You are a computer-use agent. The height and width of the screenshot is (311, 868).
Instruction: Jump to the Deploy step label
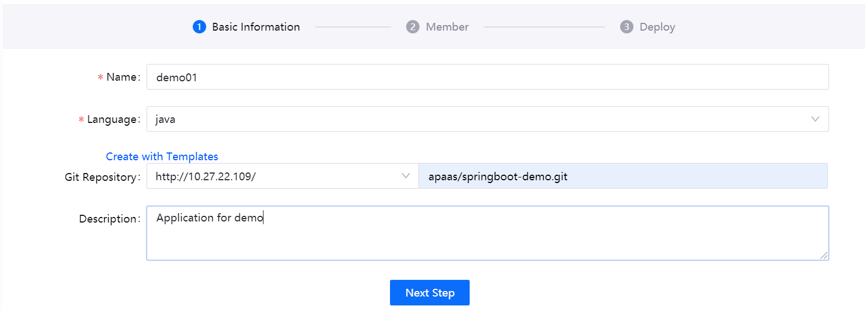(657, 27)
